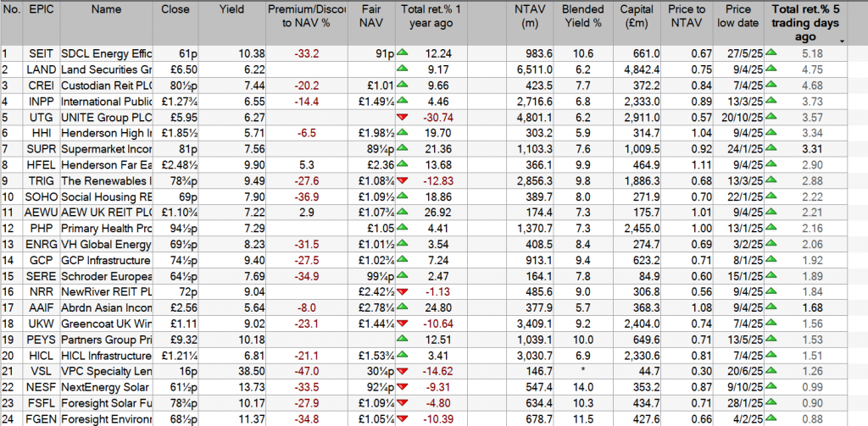Viewport: 868px width, 426px height.
Task: Select red down arrow next to TRIG's -12.83
Action: pos(403,180)
